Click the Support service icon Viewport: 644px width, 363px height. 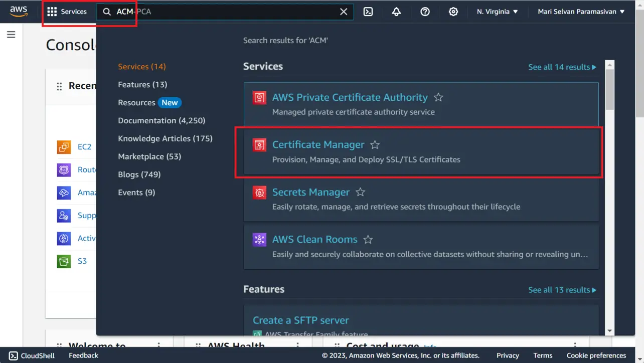pyautogui.click(x=64, y=216)
